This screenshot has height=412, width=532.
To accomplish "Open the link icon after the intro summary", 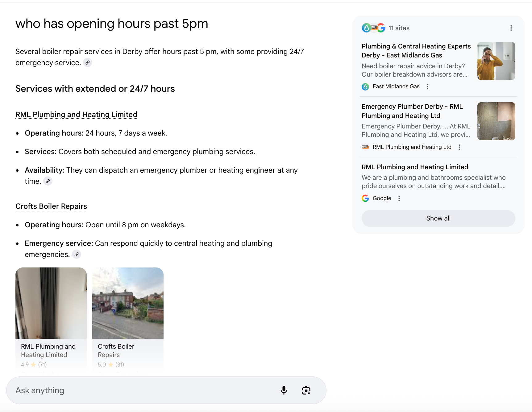I will click(88, 63).
